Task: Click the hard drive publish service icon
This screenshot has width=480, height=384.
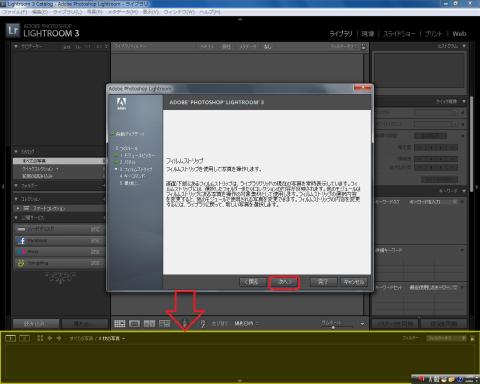Action: point(21,229)
